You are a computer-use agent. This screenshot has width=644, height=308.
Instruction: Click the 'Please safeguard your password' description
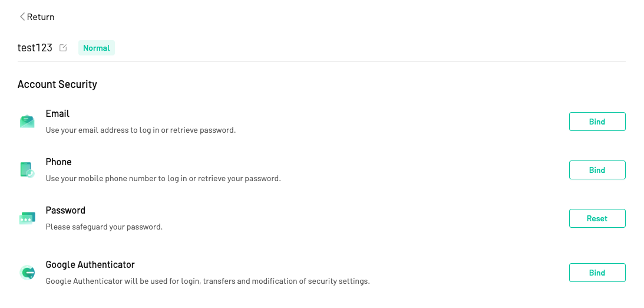[x=104, y=227]
